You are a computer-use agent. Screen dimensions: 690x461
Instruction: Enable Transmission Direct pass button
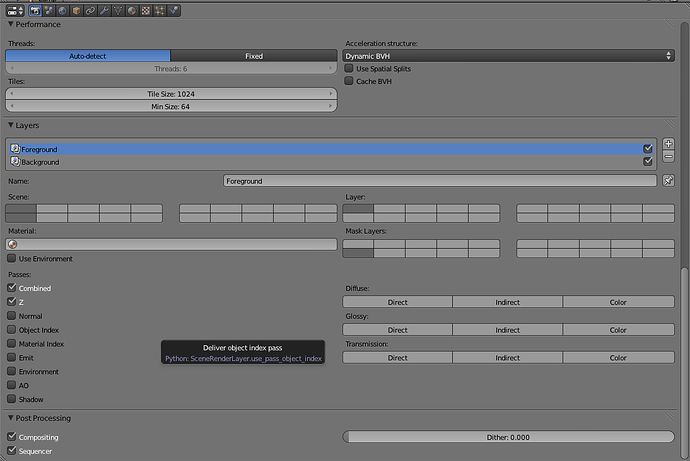[397, 358]
